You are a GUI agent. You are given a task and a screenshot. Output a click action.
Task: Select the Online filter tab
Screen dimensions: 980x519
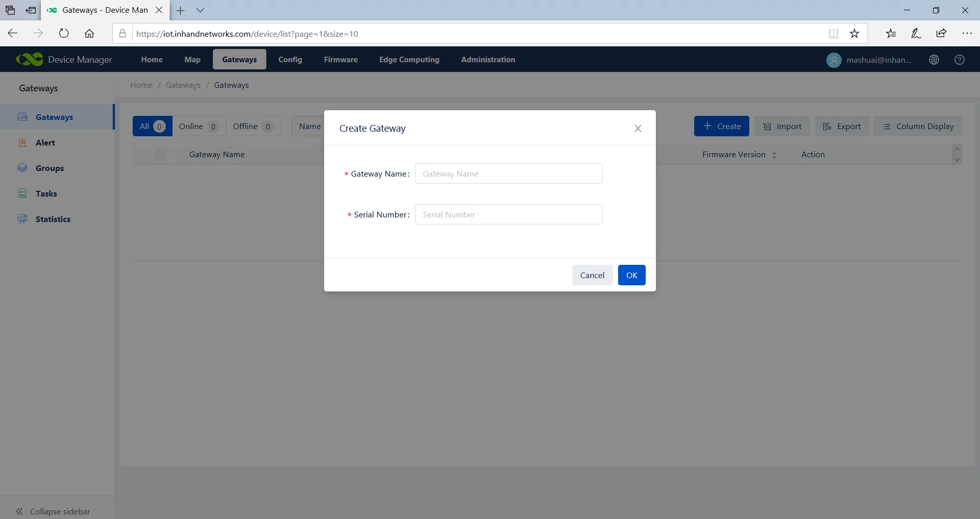click(x=199, y=126)
